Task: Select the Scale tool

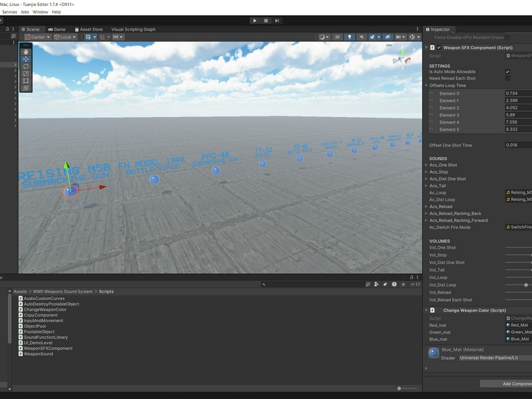Action: coord(26,73)
